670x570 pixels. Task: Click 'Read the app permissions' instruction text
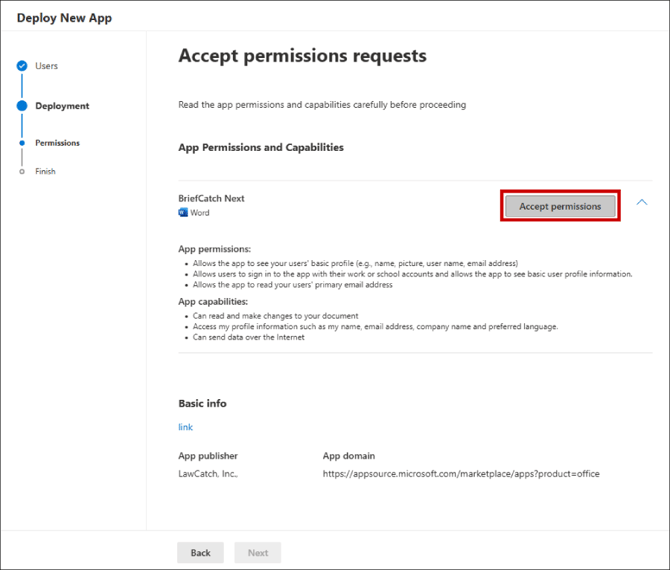pyautogui.click(x=322, y=105)
